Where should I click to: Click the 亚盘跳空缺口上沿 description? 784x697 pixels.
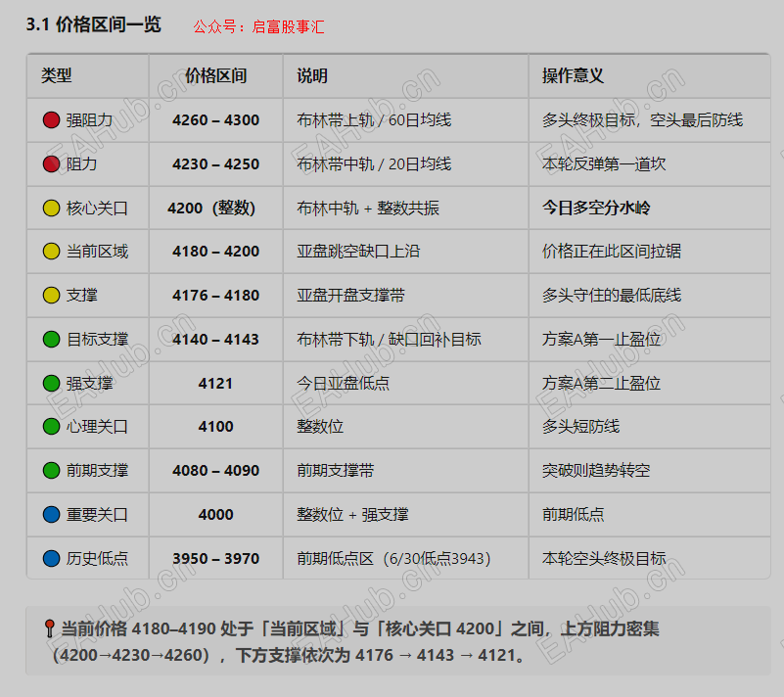(358, 251)
